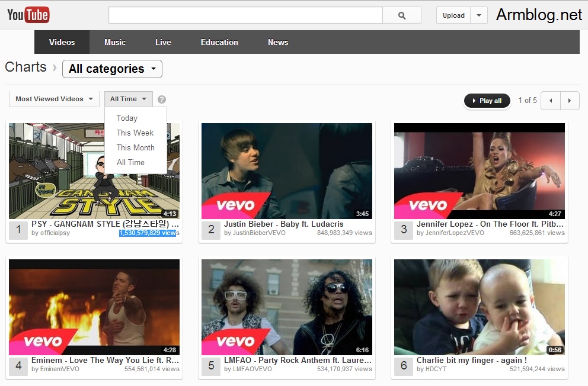Click rank number 4 badge
This screenshot has width=588, height=386.
point(19,366)
